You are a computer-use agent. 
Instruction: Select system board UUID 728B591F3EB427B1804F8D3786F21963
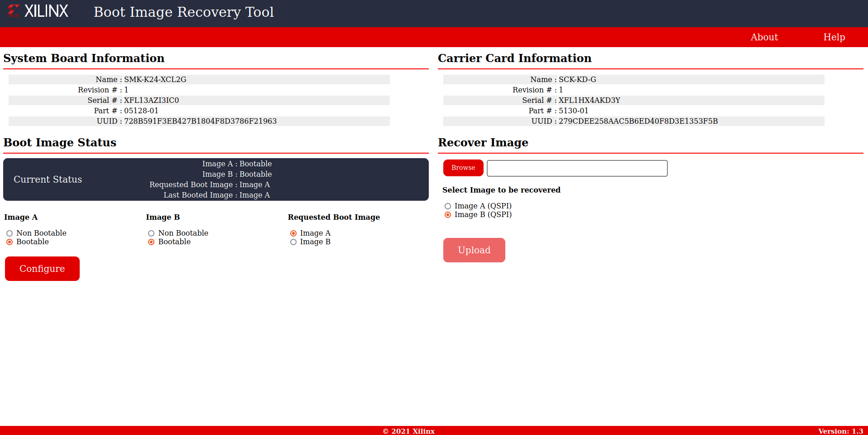point(200,121)
